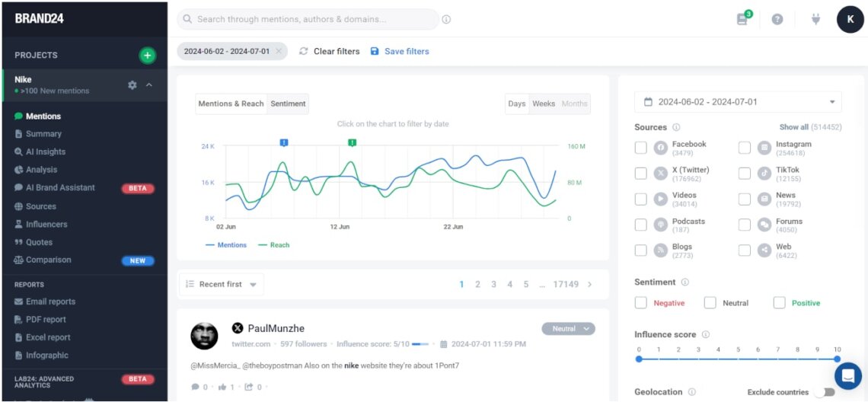
Task: Check the Positive sentiment checkbox
Action: (x=780, y=303)
